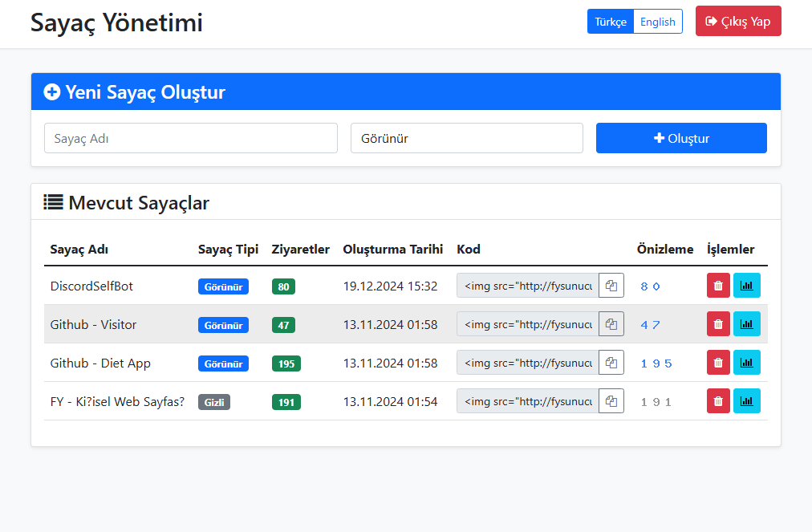Open statistics chart for Github - Visitor

[x=747, y=324]
